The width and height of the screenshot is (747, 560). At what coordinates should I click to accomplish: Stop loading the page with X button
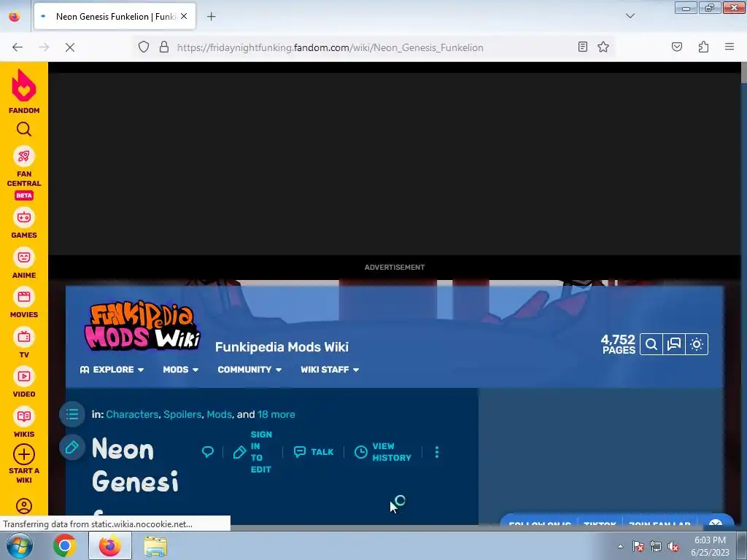pos(69,47)
